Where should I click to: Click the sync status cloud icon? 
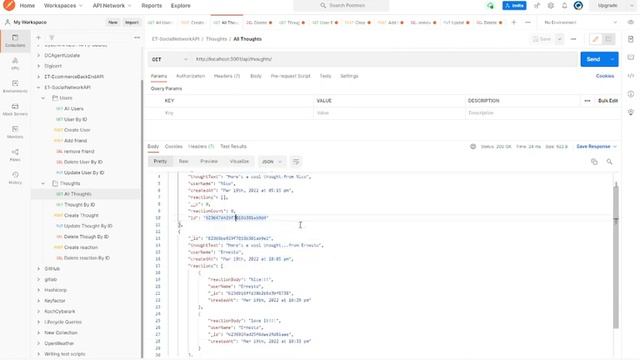[x=490, y=6]
